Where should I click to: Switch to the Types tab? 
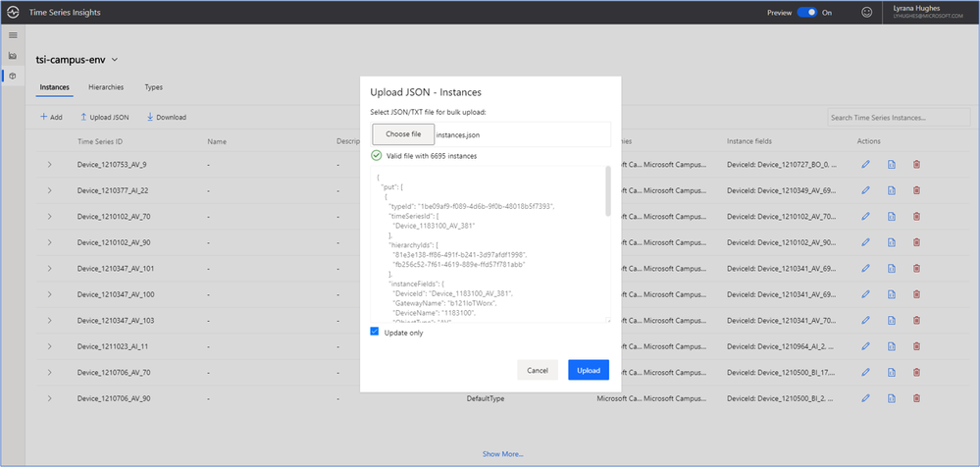[154, 87]
